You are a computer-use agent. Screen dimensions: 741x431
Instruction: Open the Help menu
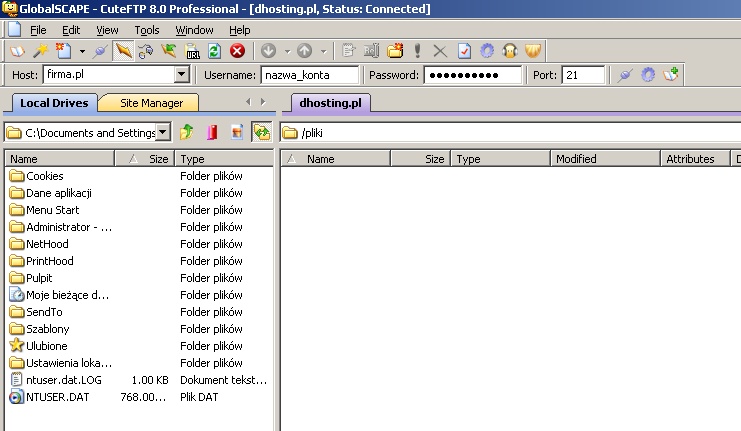pos(240,30)
